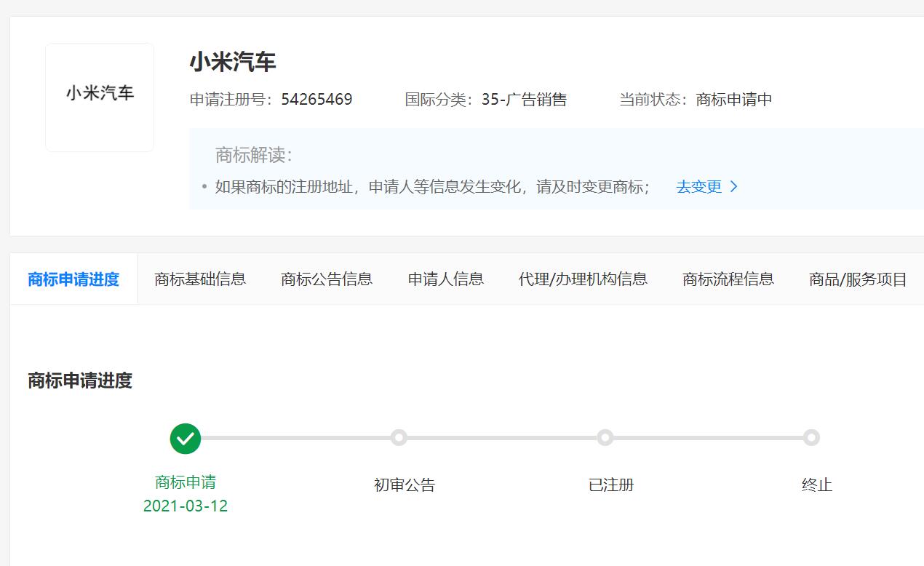The height and width of the screenshot is (566, 924).
Task: Click the 终止 progress node
Action: (811, 439)
